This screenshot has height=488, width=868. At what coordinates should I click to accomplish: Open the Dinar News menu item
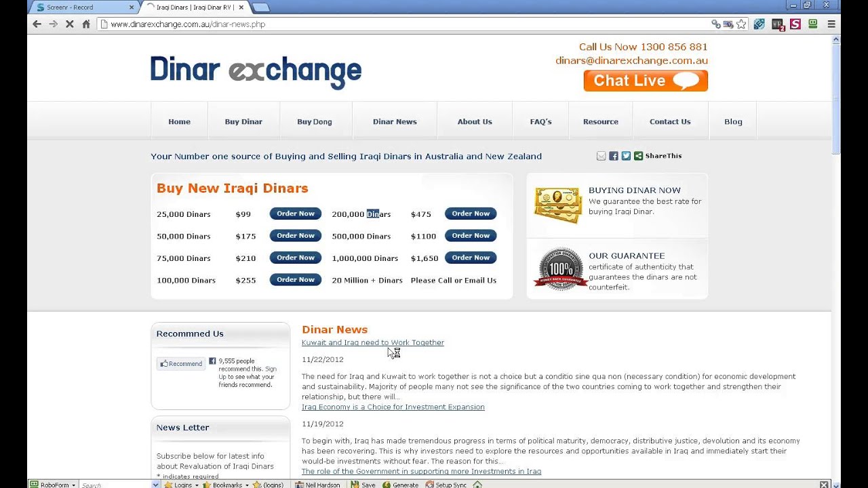pyautogui.click(x=395, y=122)
